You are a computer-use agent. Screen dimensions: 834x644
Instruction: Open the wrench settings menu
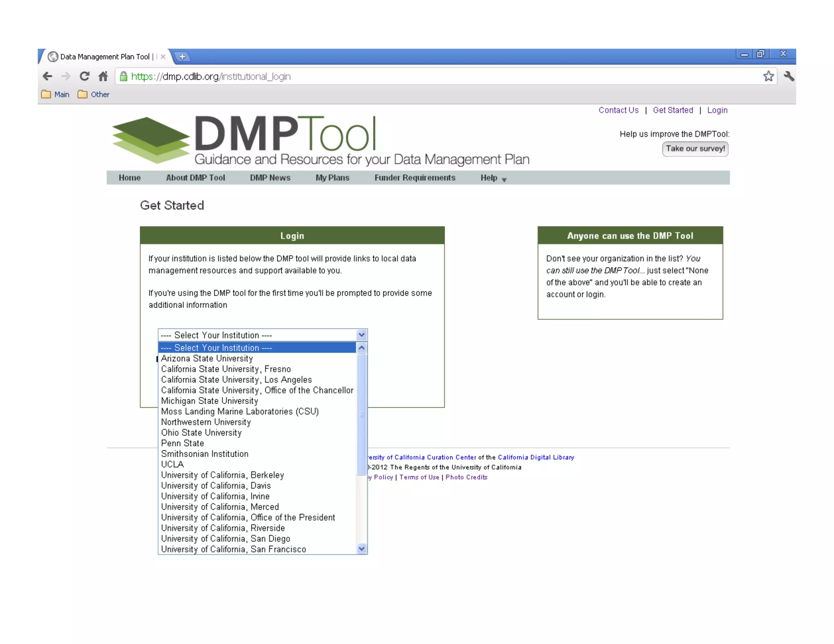coord(788,76)
